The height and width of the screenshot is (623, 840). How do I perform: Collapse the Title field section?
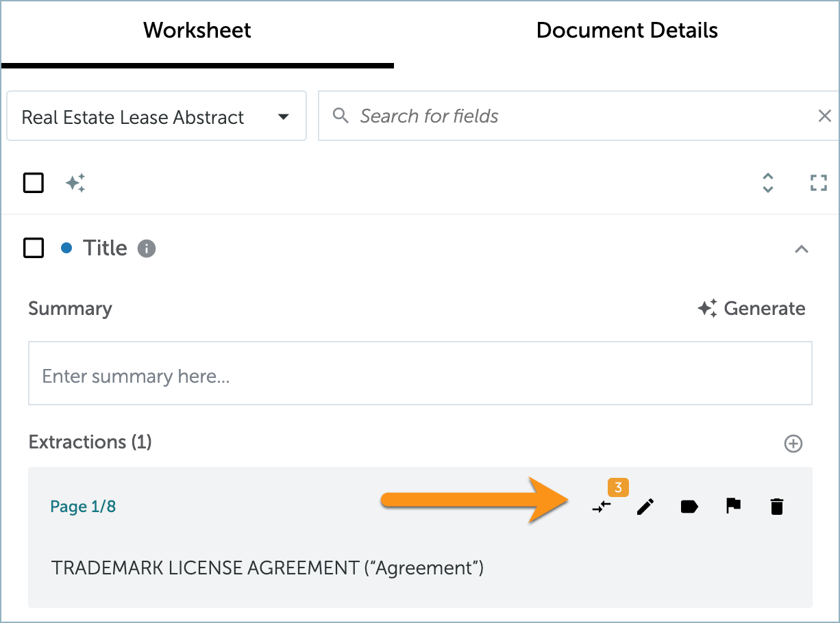802,249
